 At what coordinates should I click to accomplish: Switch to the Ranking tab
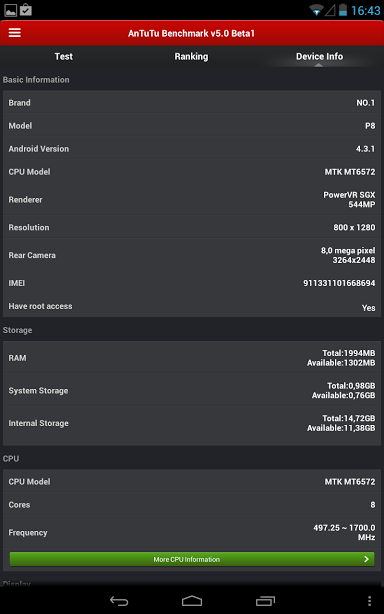[191, 56]
